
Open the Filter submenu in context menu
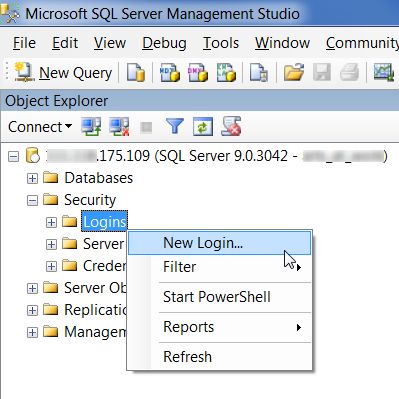point(220,267)
